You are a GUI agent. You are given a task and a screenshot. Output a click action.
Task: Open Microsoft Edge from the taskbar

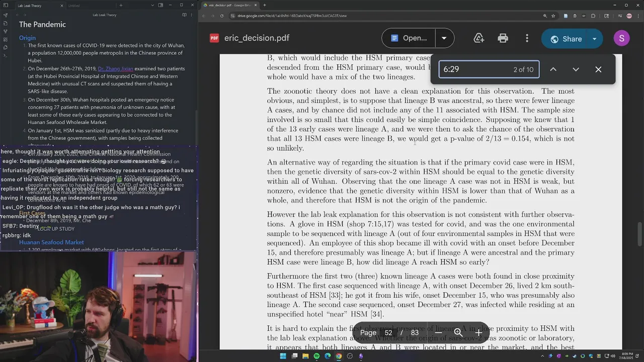pos(328,356)
